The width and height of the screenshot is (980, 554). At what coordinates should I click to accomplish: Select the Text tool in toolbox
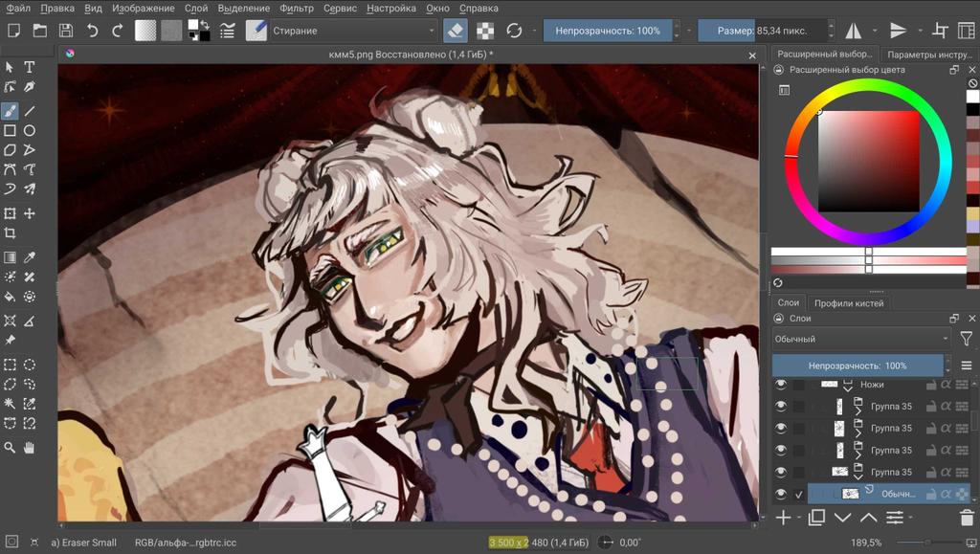point(30,67)
